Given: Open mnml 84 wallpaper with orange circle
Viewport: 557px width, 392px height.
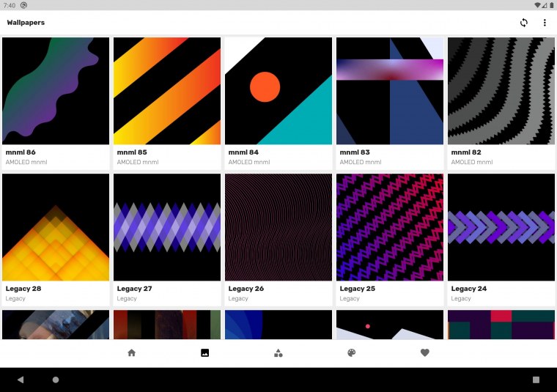Looking at the screenshot, I should tap(278, 91).
